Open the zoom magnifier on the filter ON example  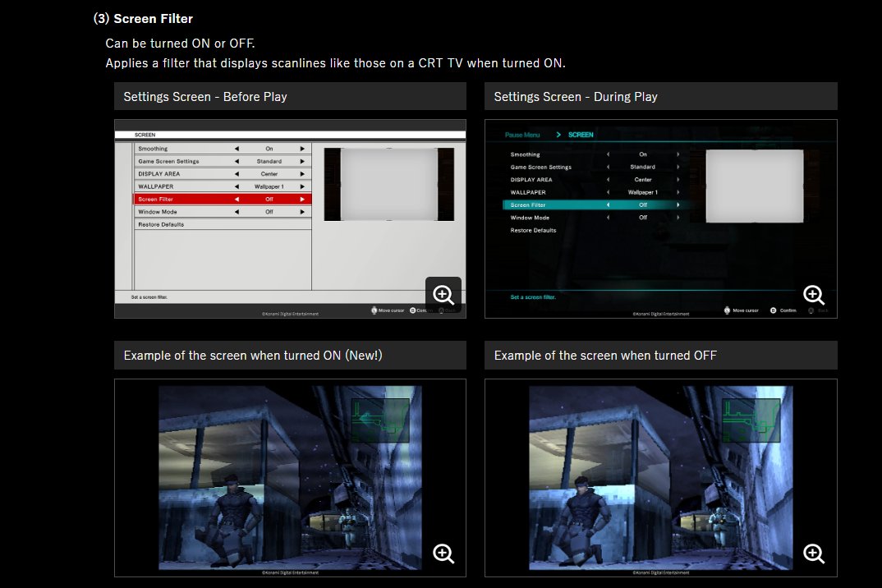(443, 553)
